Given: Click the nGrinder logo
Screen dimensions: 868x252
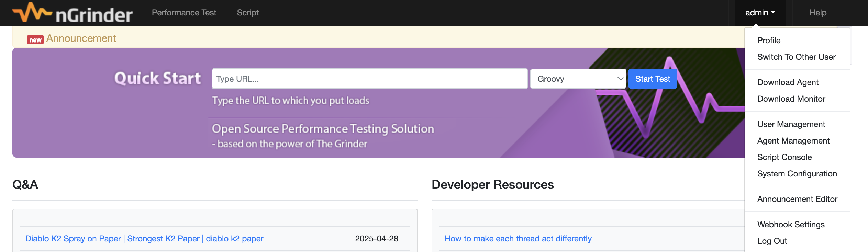Looking at the screenshot, I should point(73,13).
